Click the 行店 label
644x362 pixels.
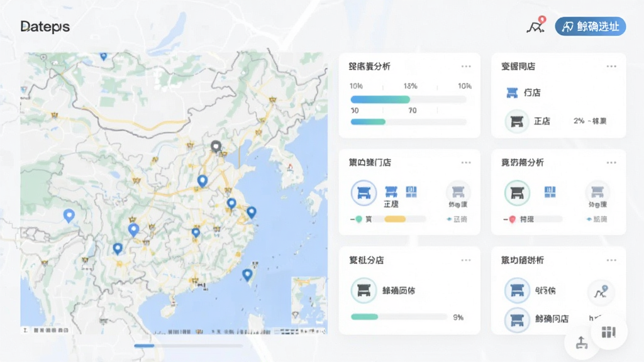[532, 93]
